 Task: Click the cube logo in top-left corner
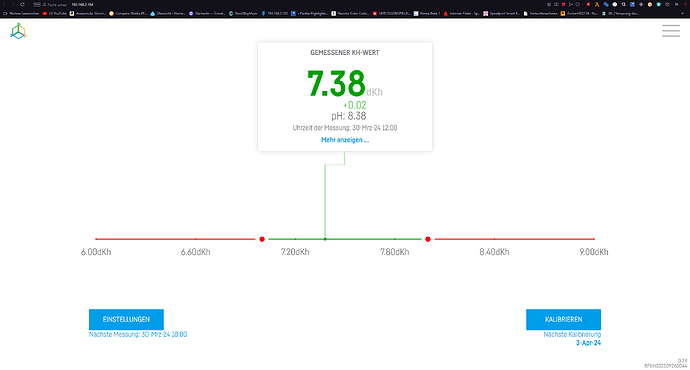(x=18, y=32)
